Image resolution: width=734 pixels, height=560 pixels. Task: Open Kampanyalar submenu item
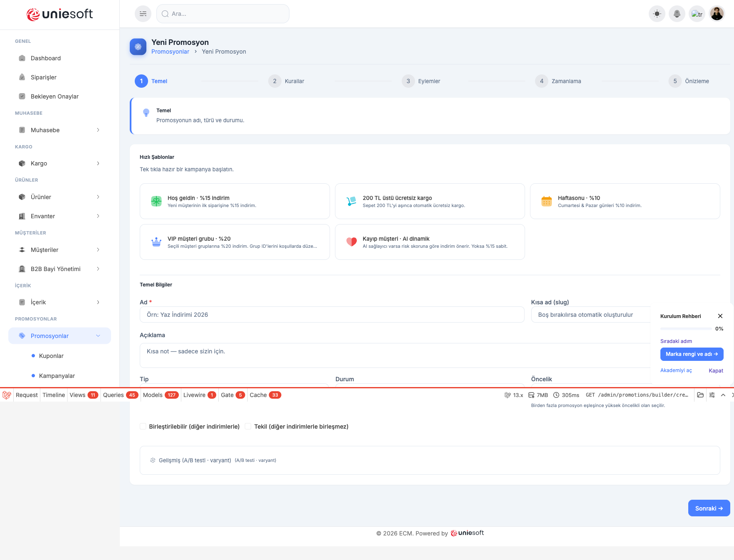pyautogui.click(x=57, y=376)
